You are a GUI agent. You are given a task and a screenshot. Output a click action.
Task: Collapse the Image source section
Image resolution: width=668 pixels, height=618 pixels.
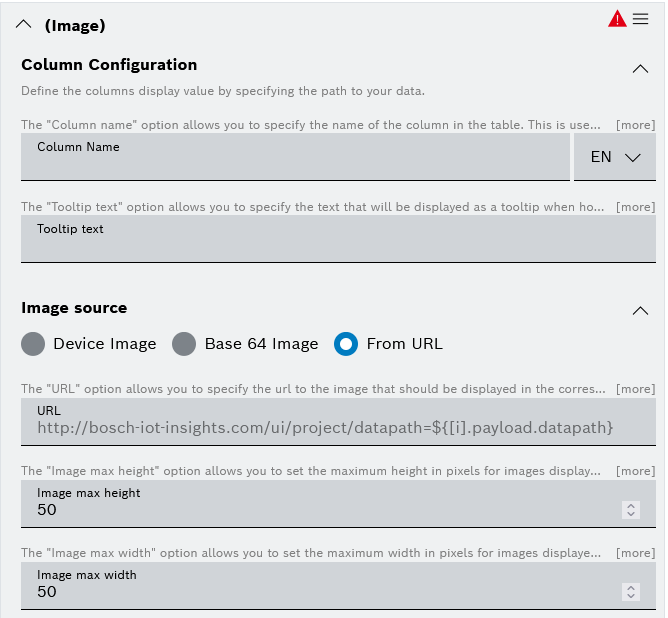pos(640,310)
